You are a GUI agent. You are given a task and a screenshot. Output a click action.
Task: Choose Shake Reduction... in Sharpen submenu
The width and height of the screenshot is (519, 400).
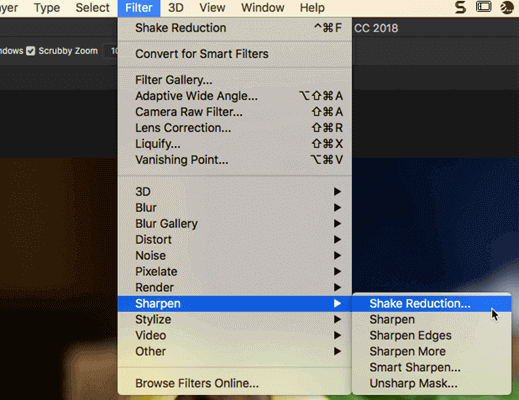pyautogui.click(x=432, y=304)
